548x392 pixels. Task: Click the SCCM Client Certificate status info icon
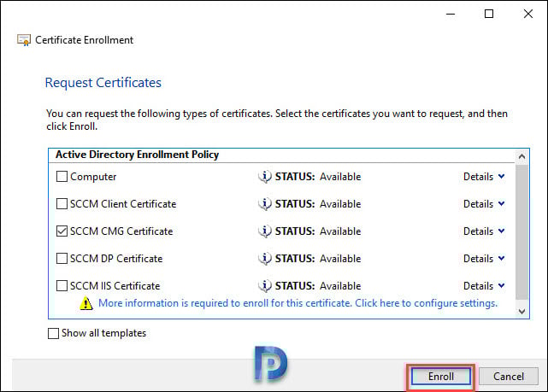coord(265,204)
